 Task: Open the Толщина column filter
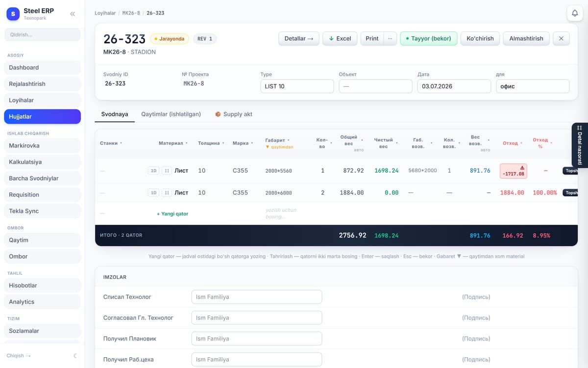tap(223, 143)
